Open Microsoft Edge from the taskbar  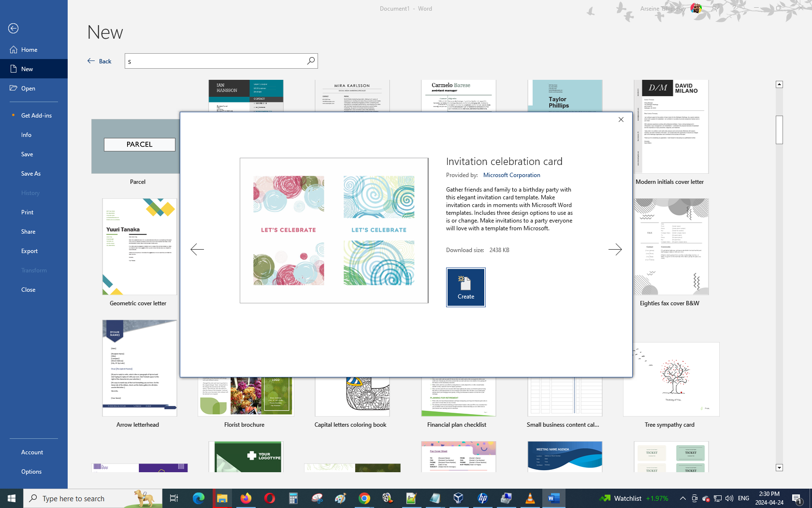click(198, 498)
